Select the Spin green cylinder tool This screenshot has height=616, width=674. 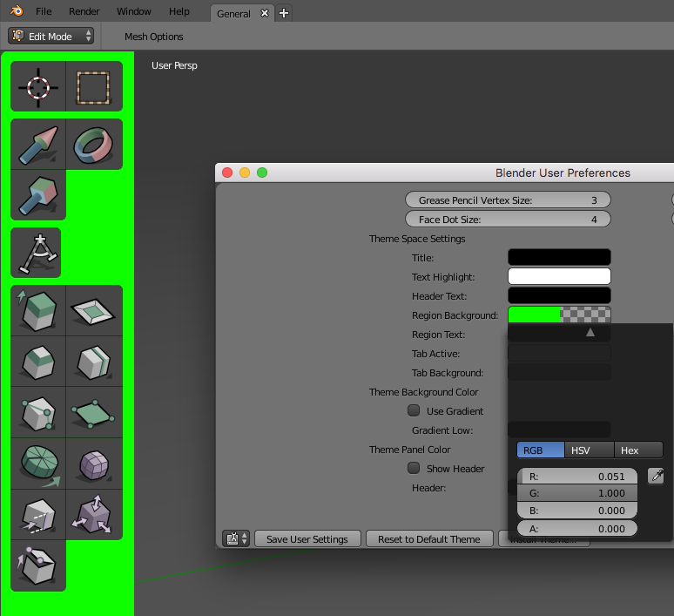tap(38, 464)
